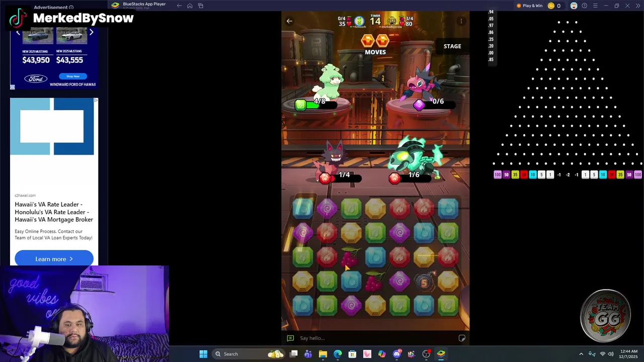
Task: Switch to BlueStacks taskbar icon
Action: (441, 354)
